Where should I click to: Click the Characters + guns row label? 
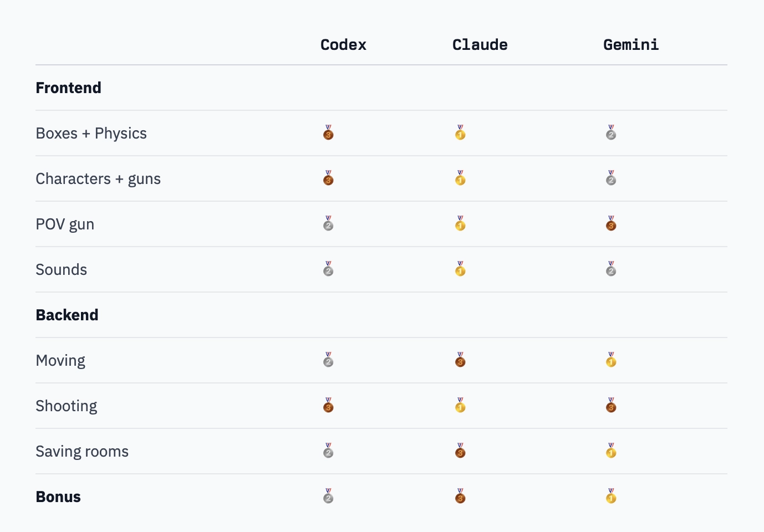tap(98, 178)
